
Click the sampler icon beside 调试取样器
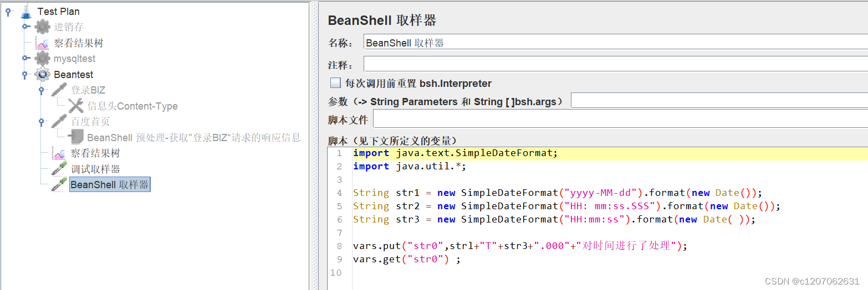59,169
